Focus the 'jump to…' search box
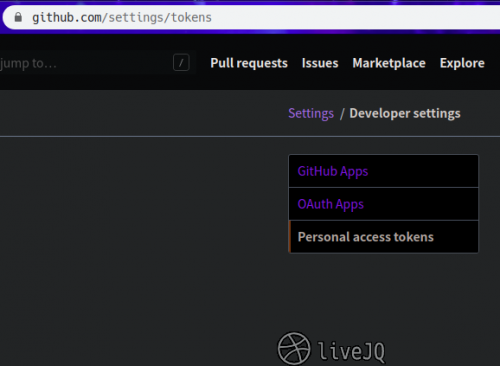This screenshot has width=500, height=366. pyautogui.click(x=97, y=63)
